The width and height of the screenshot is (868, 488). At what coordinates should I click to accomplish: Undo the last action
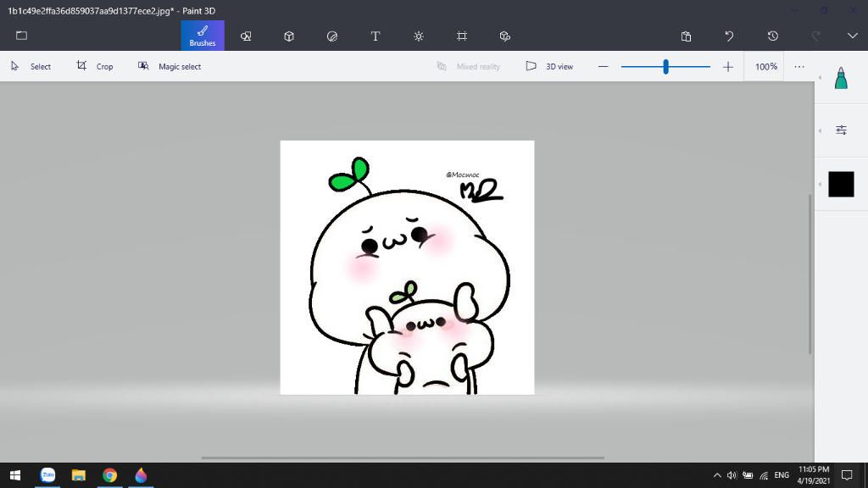click(x=729, y=36)
